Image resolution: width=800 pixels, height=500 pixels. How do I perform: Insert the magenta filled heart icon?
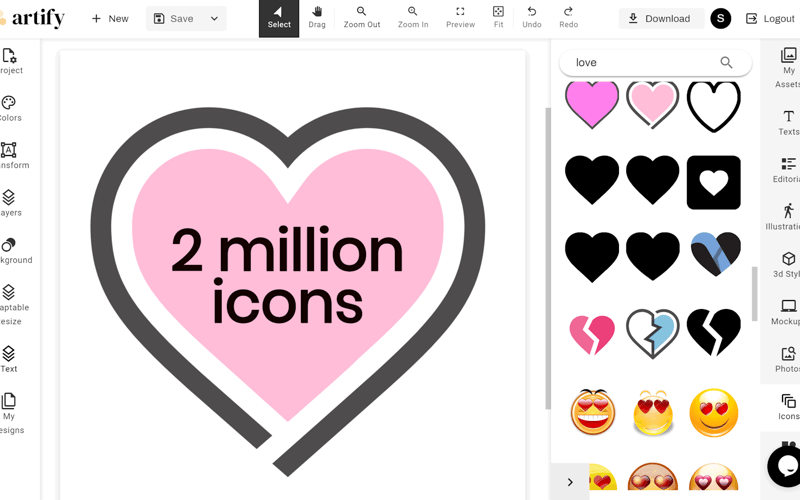(x=592, y=105)
